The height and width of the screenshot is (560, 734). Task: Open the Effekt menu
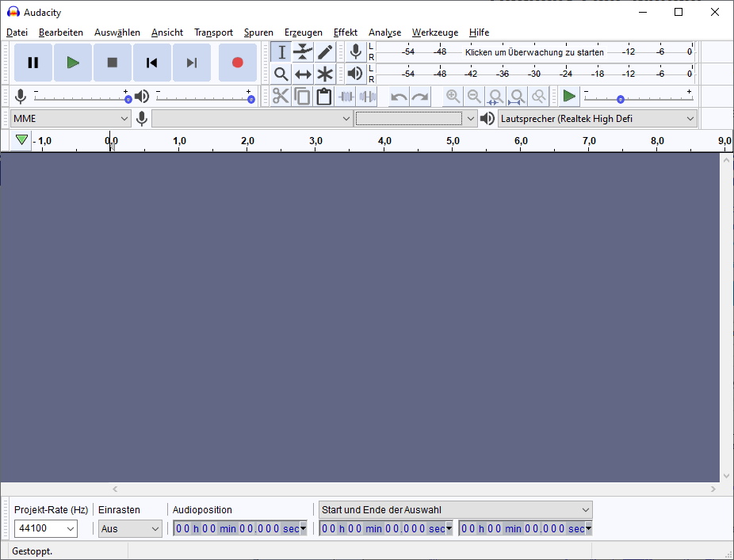[x=346, y=32]
